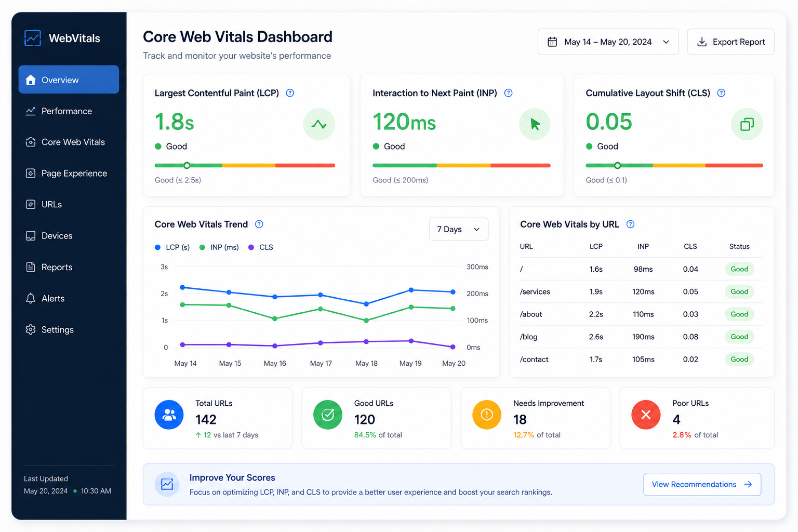Click the INP threshold color bar
The width and height of the screenshot is (798, 532).
tap(461, 165)
